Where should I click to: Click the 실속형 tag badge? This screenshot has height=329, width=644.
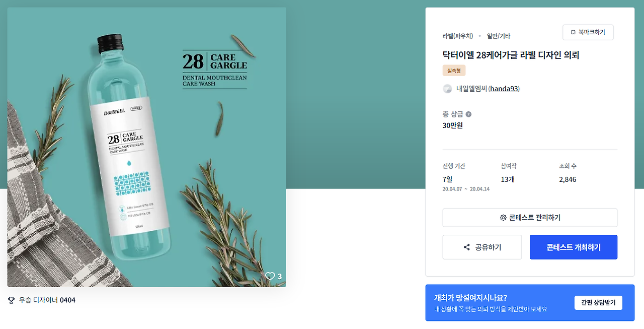tap(454, 71)
